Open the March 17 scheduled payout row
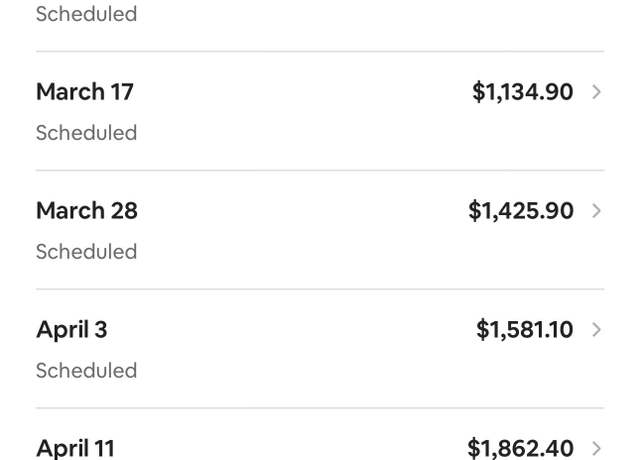The height and width of the screenshot is (460, 640). (320, 111)
